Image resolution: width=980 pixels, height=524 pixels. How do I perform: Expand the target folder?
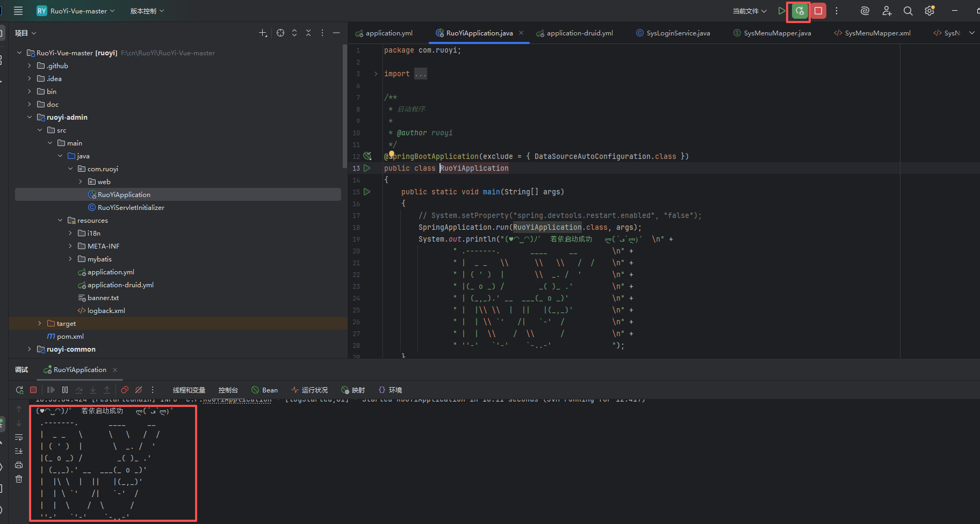(40, 323)
